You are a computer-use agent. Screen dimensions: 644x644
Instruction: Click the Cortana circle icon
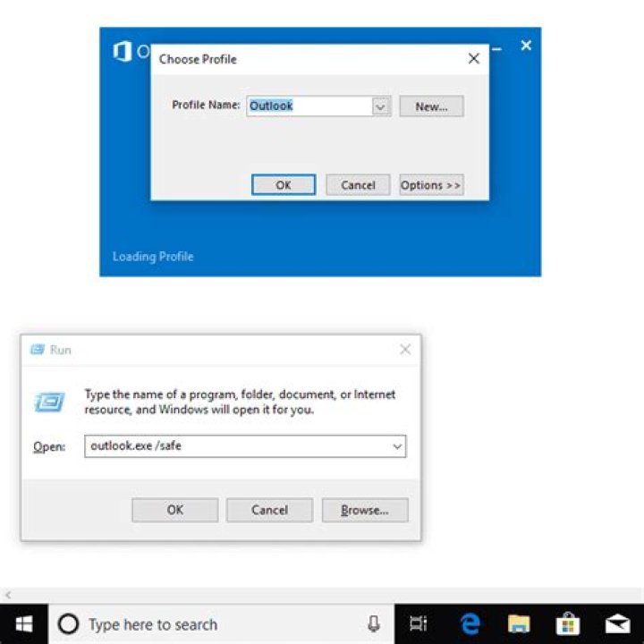click(x=68, y=624)
